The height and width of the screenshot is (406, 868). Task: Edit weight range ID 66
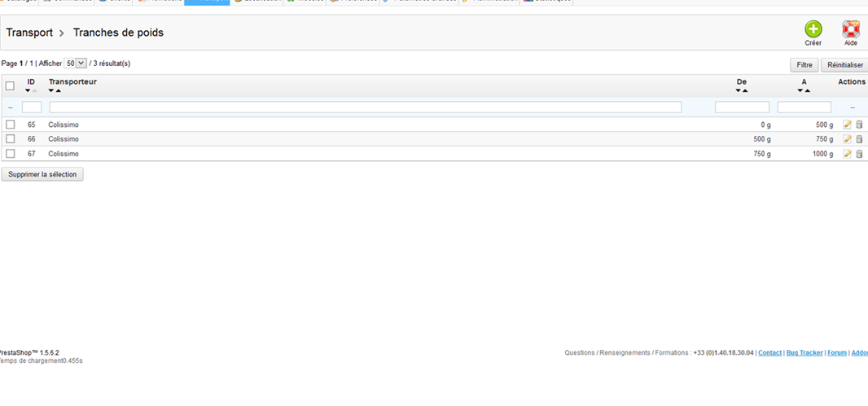(847, 139)
